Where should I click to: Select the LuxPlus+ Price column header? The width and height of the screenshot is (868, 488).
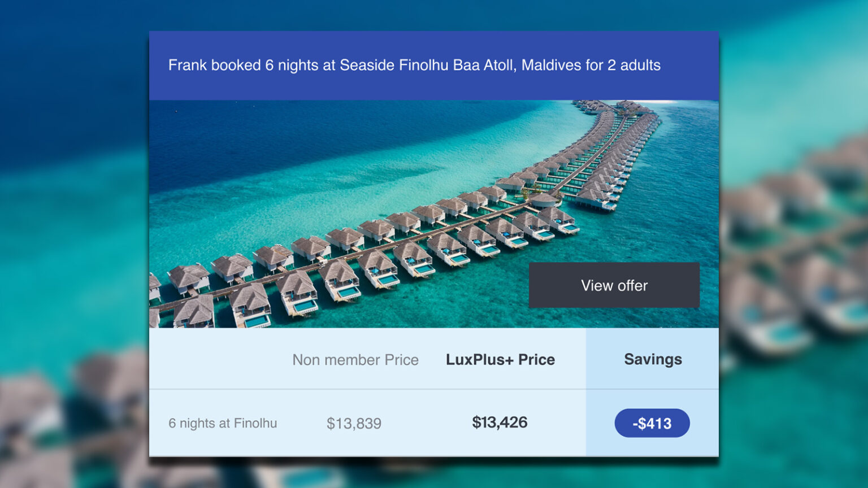tap(500, 359)
